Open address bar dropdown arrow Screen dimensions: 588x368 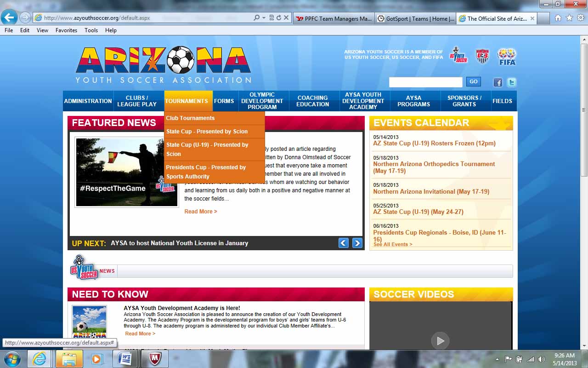point(264,18)
